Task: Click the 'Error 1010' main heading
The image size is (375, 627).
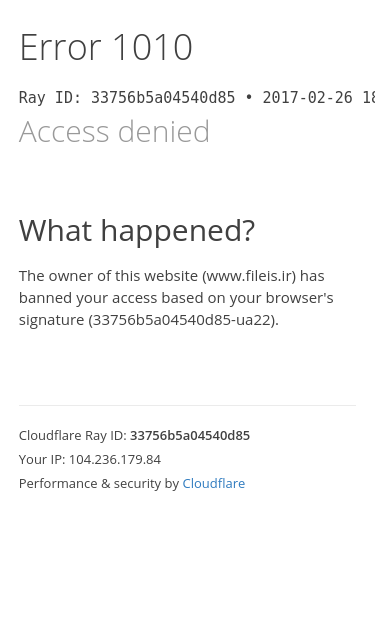Action: [x=106, y=48]
